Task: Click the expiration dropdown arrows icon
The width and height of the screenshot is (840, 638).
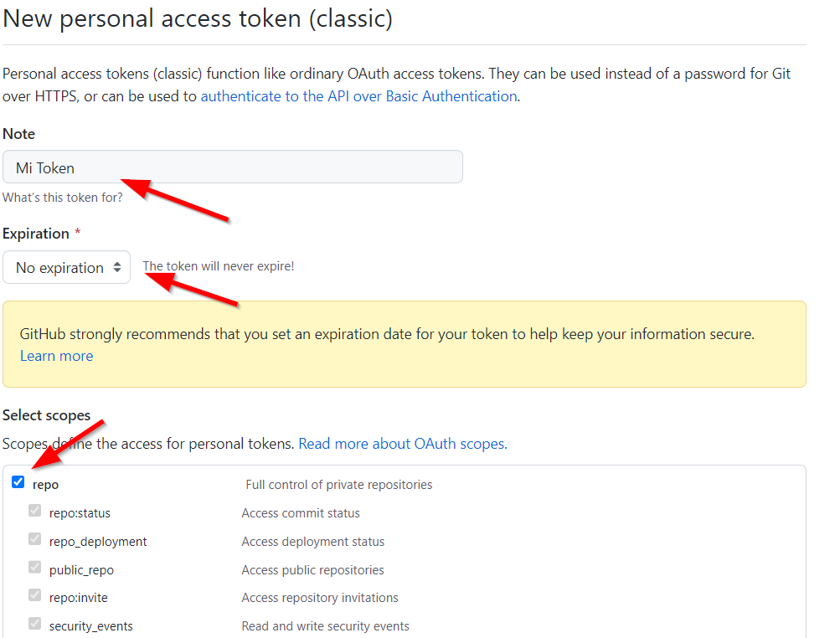Action: coord(117,268)
